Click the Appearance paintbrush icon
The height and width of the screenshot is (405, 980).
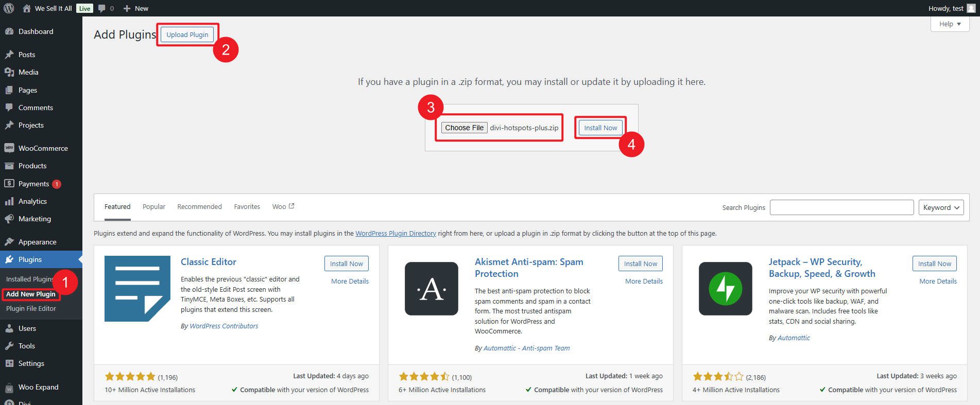click(x=9, y=242)
